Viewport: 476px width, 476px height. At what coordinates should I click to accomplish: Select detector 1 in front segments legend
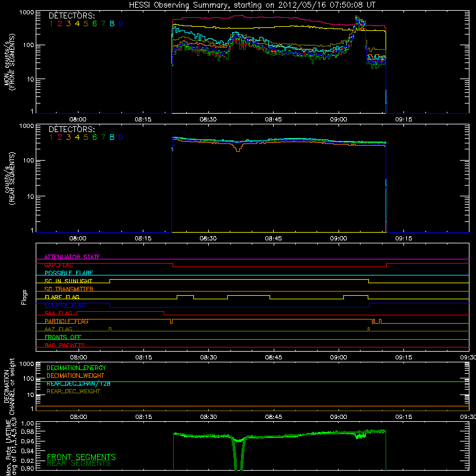(51, 24)
